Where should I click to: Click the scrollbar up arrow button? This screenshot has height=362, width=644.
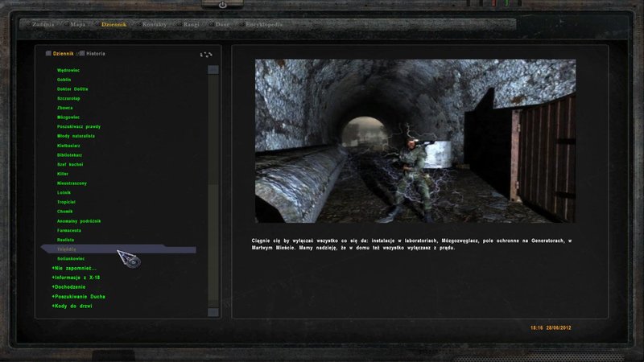213,69
